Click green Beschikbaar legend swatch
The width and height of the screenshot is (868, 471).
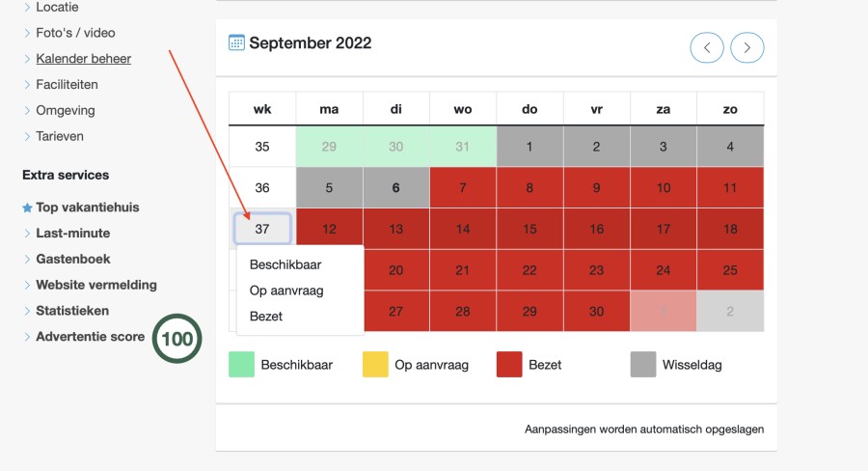tap(241, 364)
